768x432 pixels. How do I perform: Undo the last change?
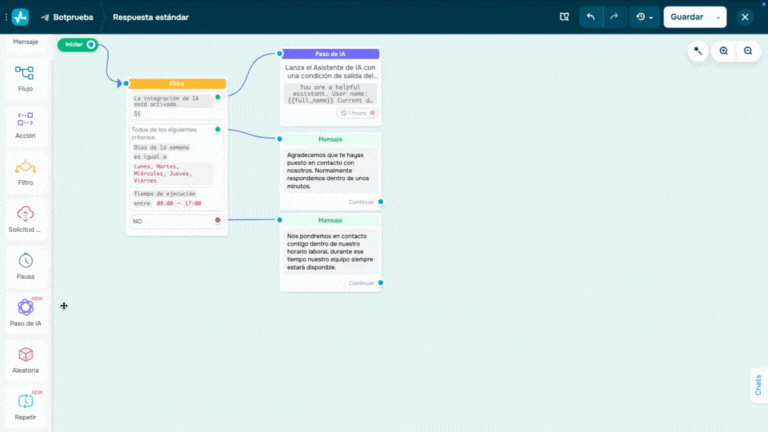point(592,17)
